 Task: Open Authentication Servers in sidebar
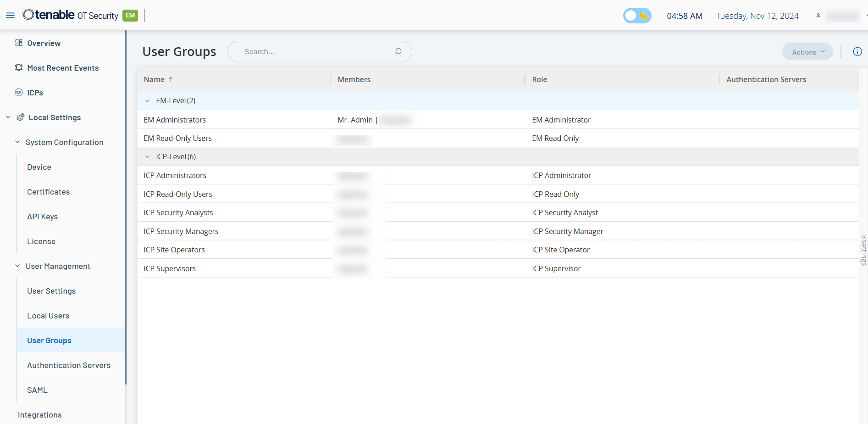click(x=69, y=365)
